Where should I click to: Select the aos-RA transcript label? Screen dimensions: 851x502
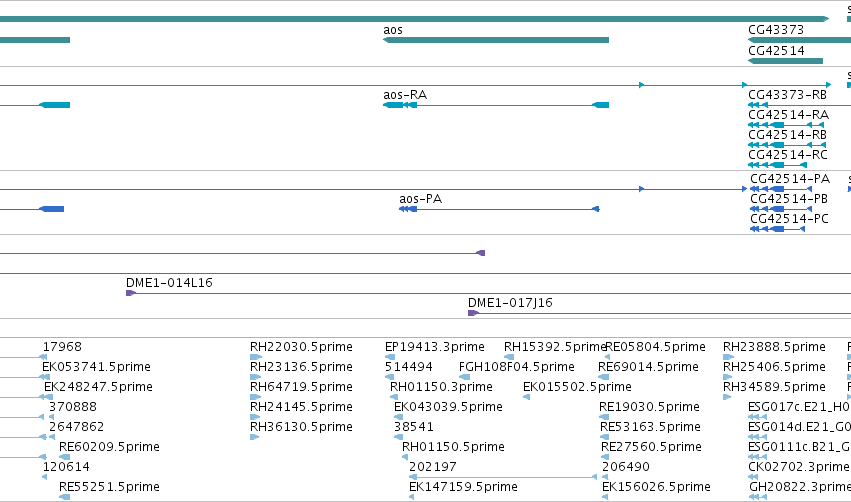pyautogui.click(x=405, y=95)
